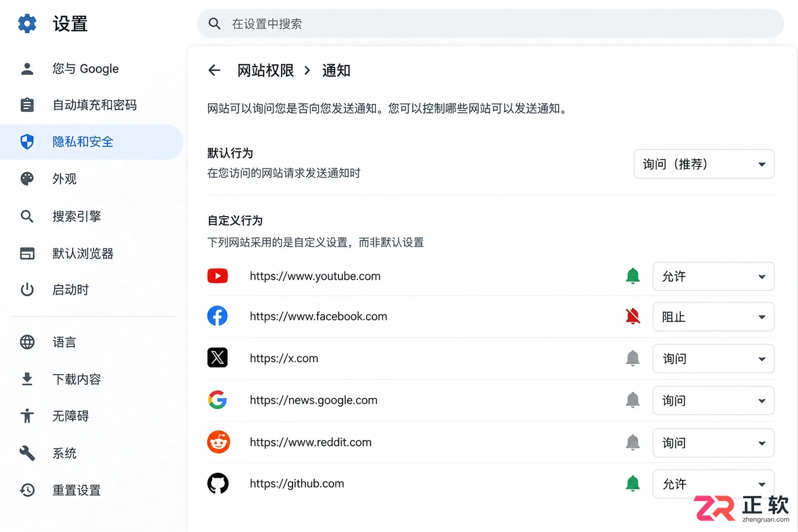Click the Google News favicon
This screenshot has width=798, height=532.
pos(218,400)
